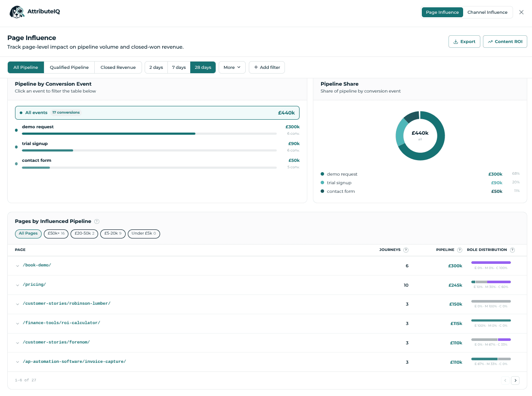Expand the /book-demo/ row
This screenshot has height=396, width=532.
point(18,266)
